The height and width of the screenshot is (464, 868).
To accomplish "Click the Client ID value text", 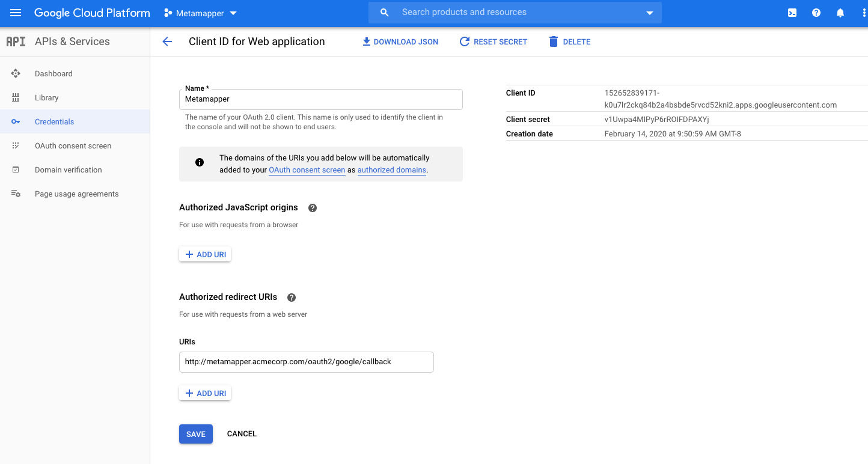I will [x=721, y=99].
